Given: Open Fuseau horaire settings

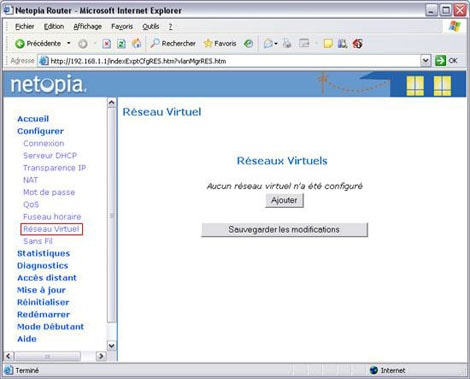Looking at the screenshot, I should coord(52,217).
